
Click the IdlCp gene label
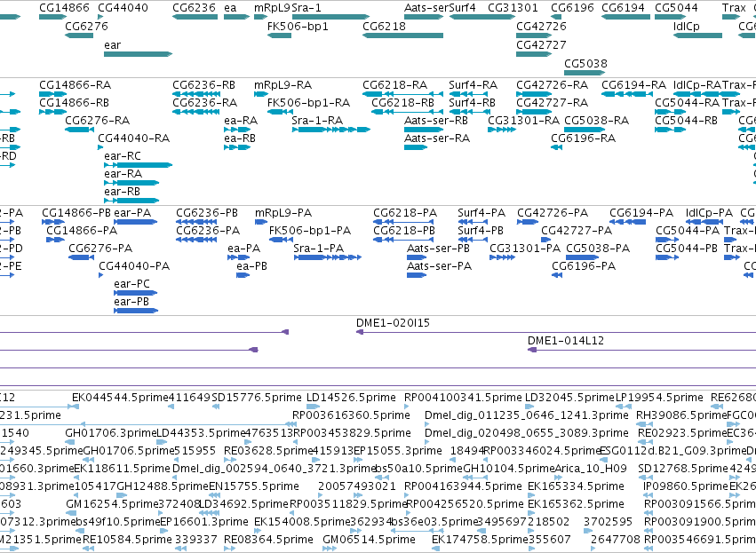tap(686, 26)
